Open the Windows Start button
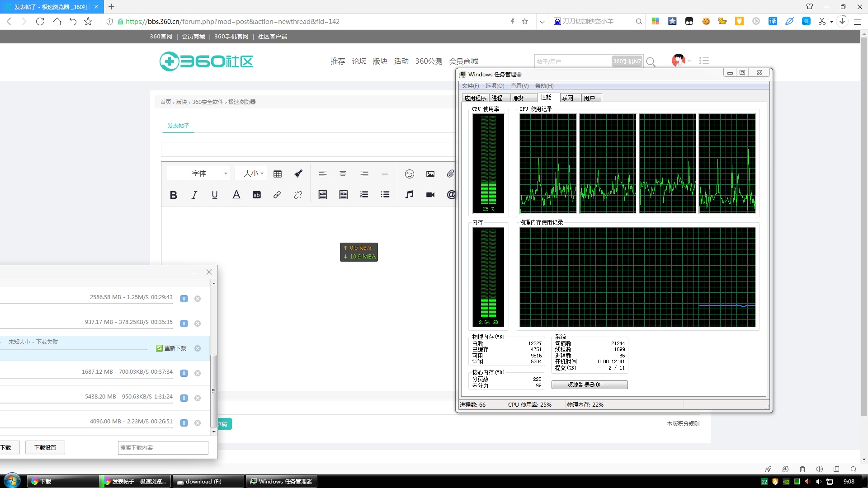 click(x=12, y=481)
